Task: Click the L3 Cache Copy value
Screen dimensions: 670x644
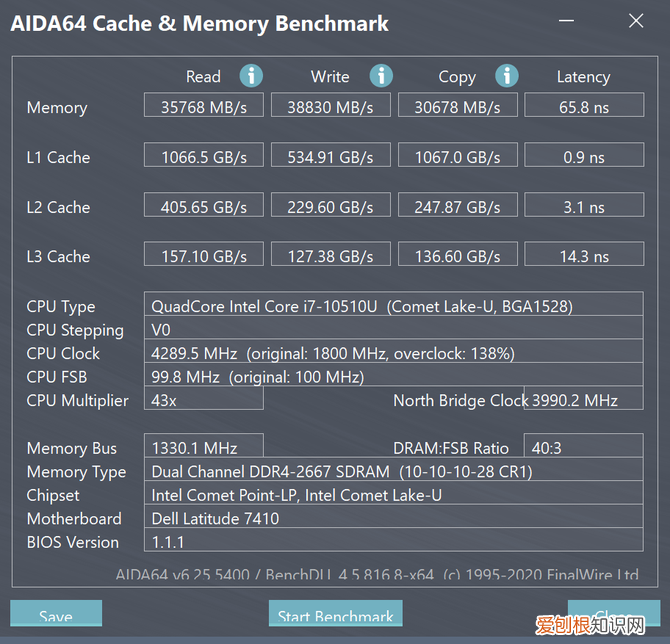Action: click(457, 256)
